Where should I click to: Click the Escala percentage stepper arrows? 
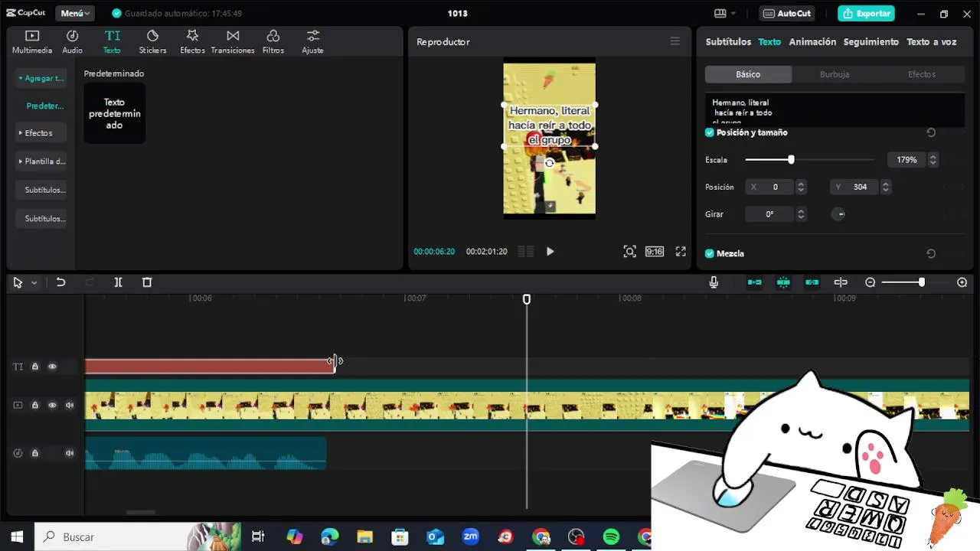[933, 160]
